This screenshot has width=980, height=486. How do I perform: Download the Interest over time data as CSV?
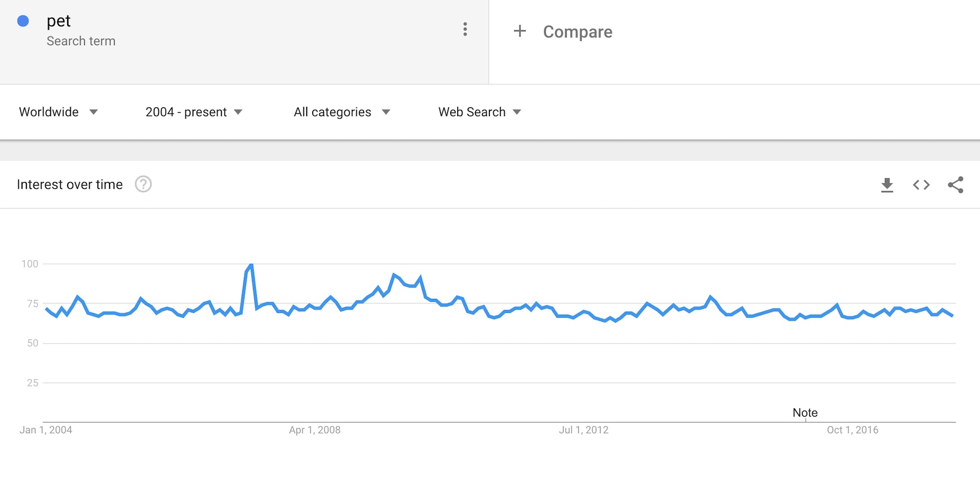[x=887, y=184]
